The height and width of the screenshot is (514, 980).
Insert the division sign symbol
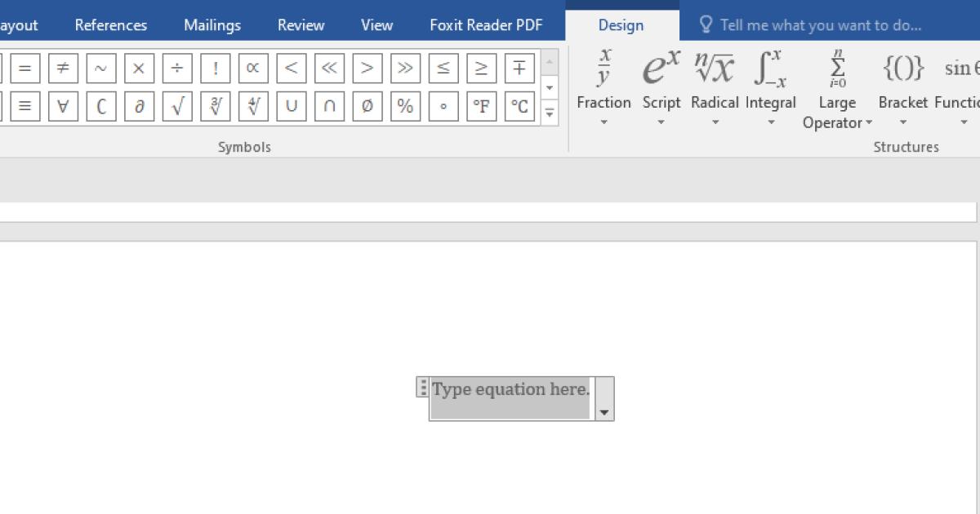177,68
